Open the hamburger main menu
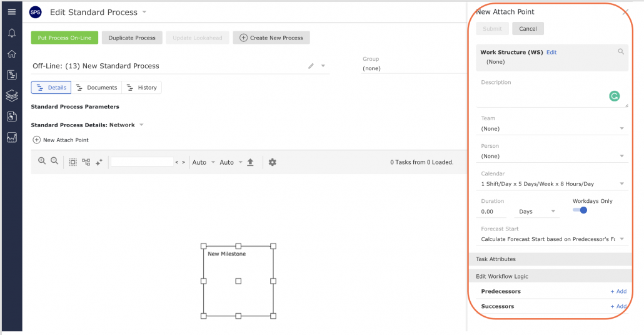 click(12, 12)
